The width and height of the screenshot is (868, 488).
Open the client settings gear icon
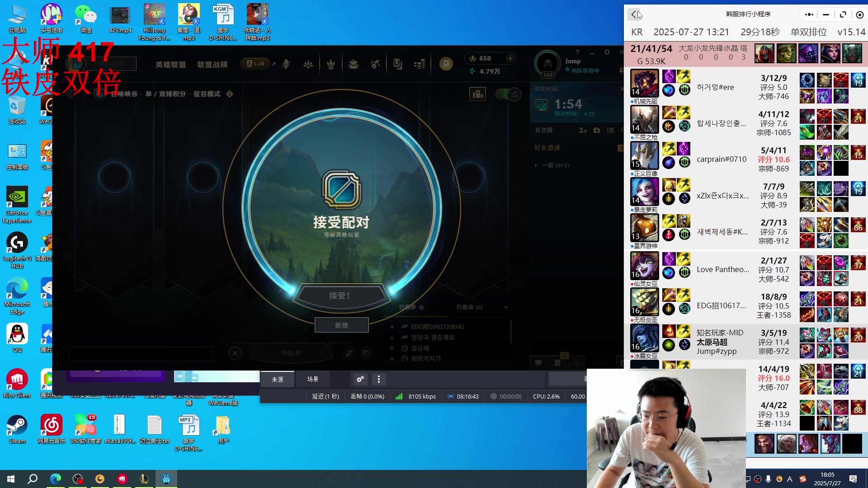pos(607,52)
